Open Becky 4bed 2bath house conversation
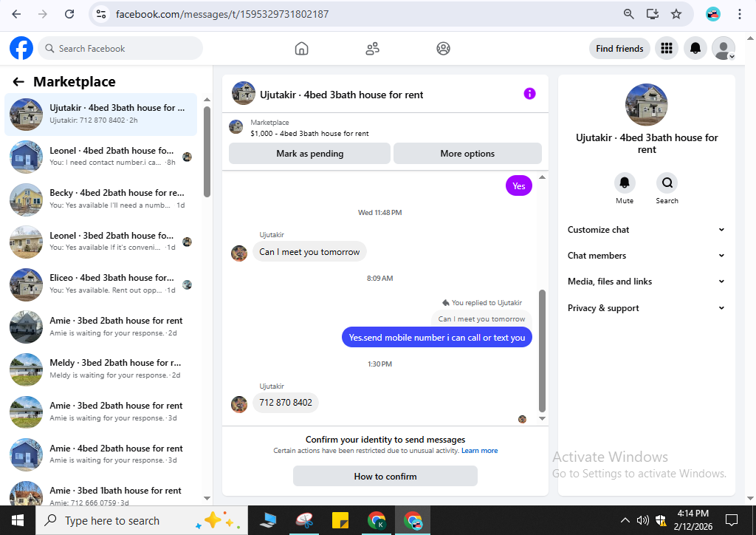This screenshot has width=756, height=535. point(100,200)
